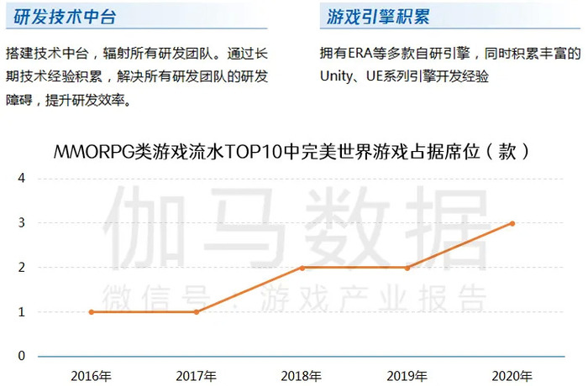Click the 2018年 data point at value 2

(x=302, y=268)
